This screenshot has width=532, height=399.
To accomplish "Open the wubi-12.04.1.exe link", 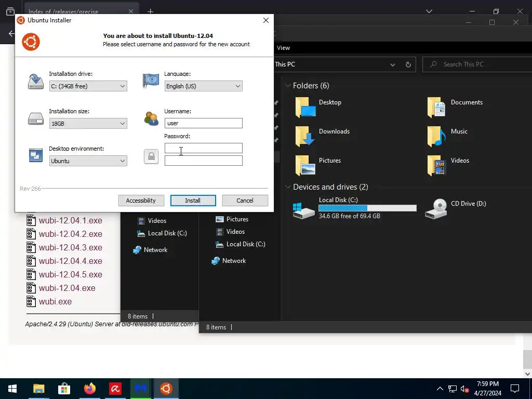I will tap(70, 220).
